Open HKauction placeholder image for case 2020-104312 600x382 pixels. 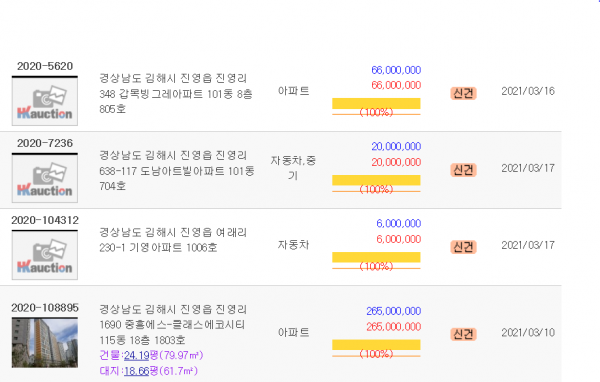45,255
